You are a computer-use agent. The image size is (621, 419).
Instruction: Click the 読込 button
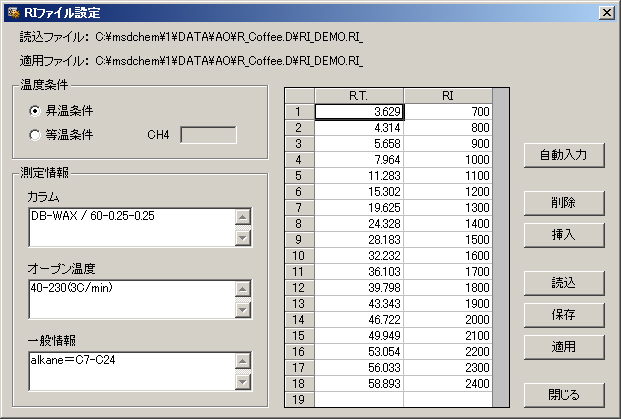tap(564, 283)
